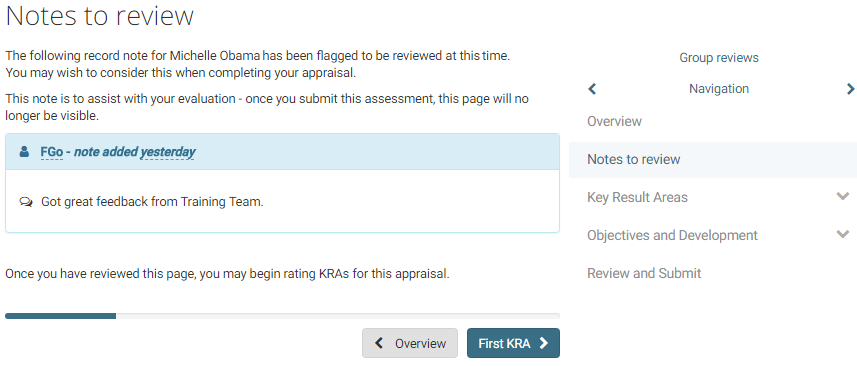Expand the Objectives and Development chevron

(843, 235)
